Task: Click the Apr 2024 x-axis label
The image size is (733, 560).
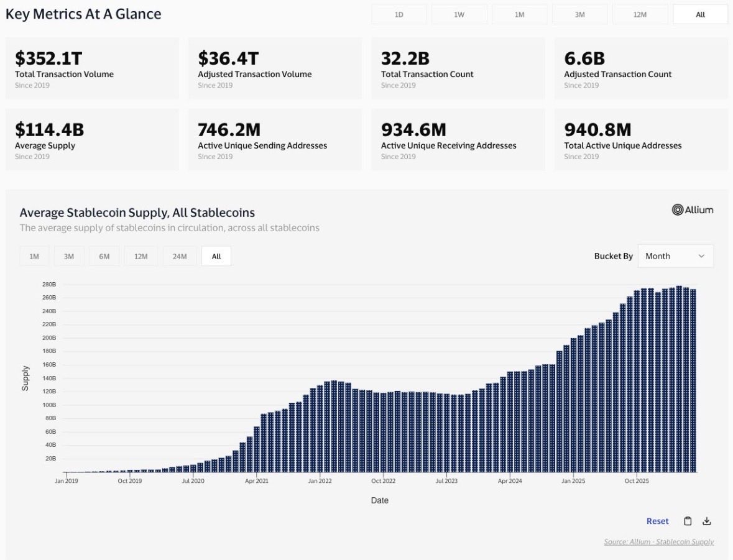Action: 510,480
